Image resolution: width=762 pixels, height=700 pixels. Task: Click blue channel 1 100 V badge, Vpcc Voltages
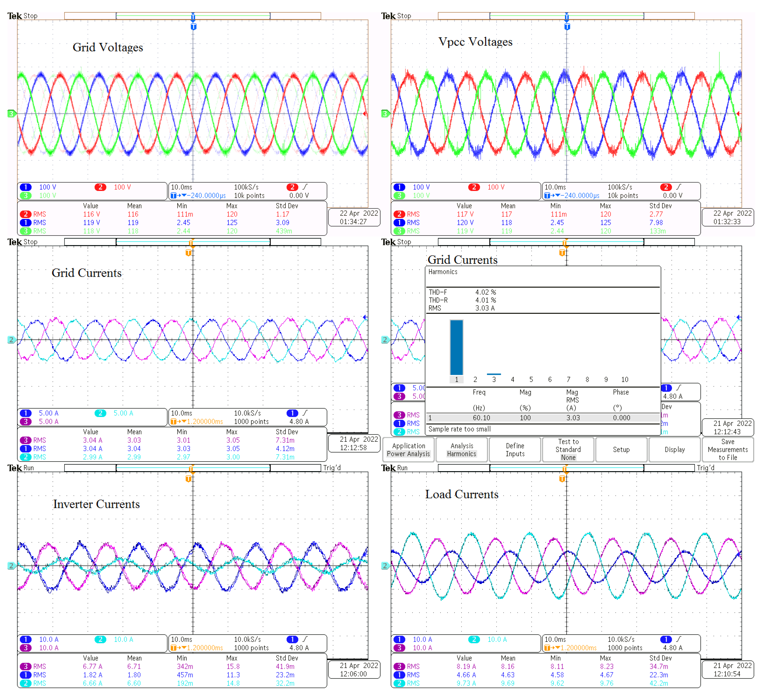(399, 187)
